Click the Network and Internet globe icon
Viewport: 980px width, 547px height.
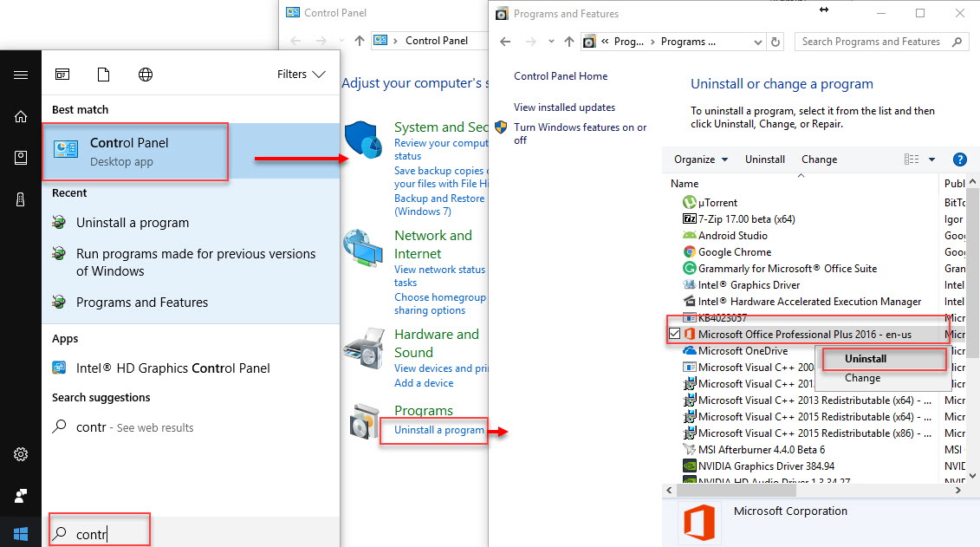coord(363,248)
